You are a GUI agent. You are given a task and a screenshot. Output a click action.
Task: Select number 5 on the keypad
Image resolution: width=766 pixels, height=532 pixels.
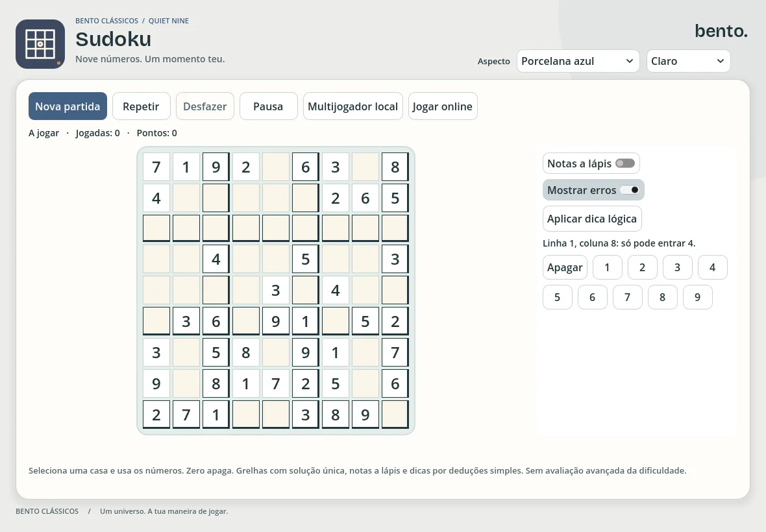point(558,297)
